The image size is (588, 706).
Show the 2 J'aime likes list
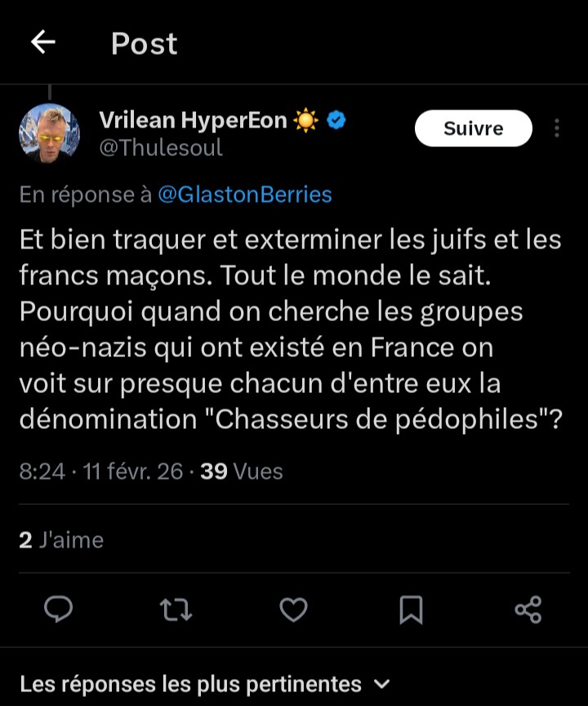coord(61,540)
